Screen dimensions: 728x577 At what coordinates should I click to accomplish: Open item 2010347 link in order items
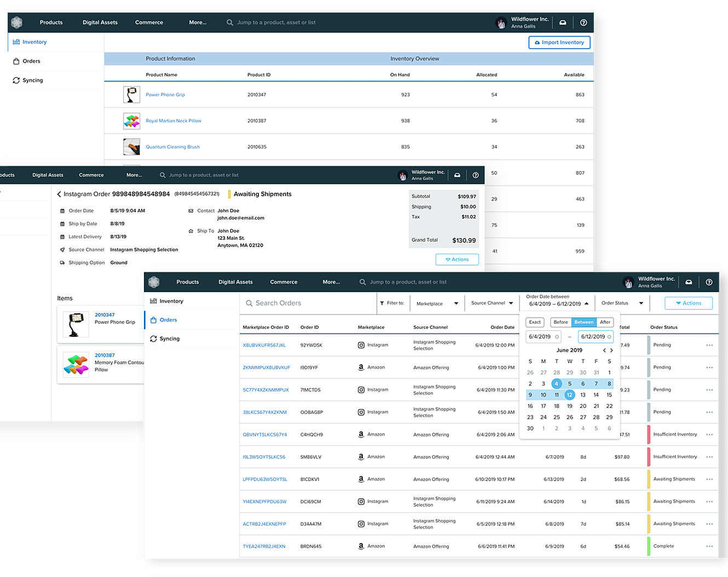coord(105,315)
